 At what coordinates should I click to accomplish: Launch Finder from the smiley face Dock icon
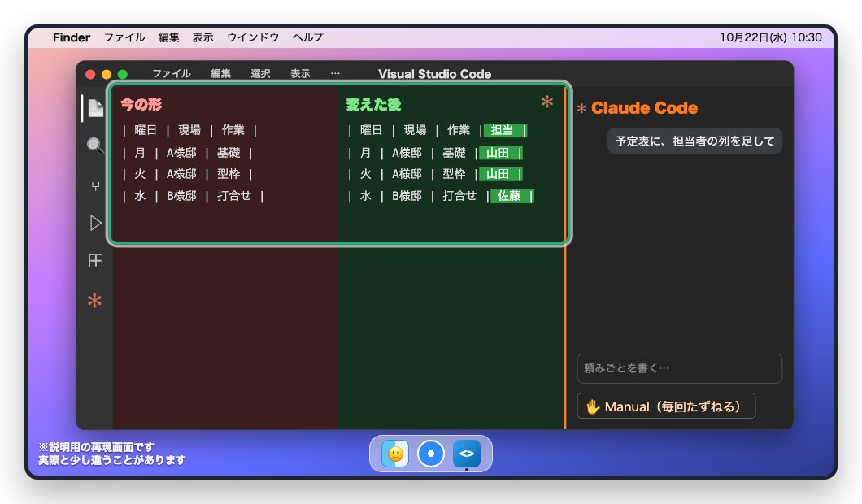[x=395, y=454]
